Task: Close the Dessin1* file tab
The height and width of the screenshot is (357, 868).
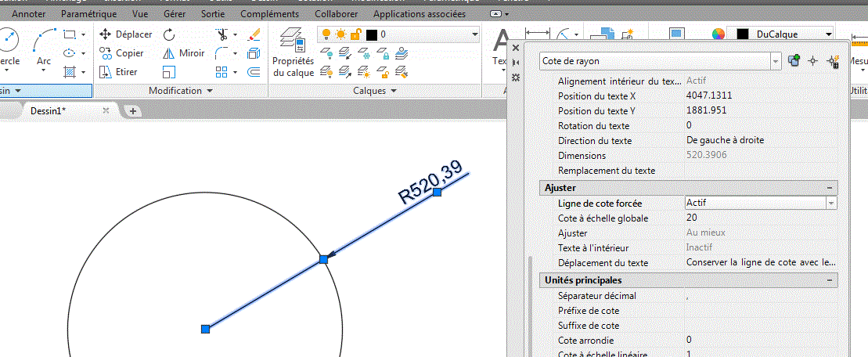Action: pos(106,110)
